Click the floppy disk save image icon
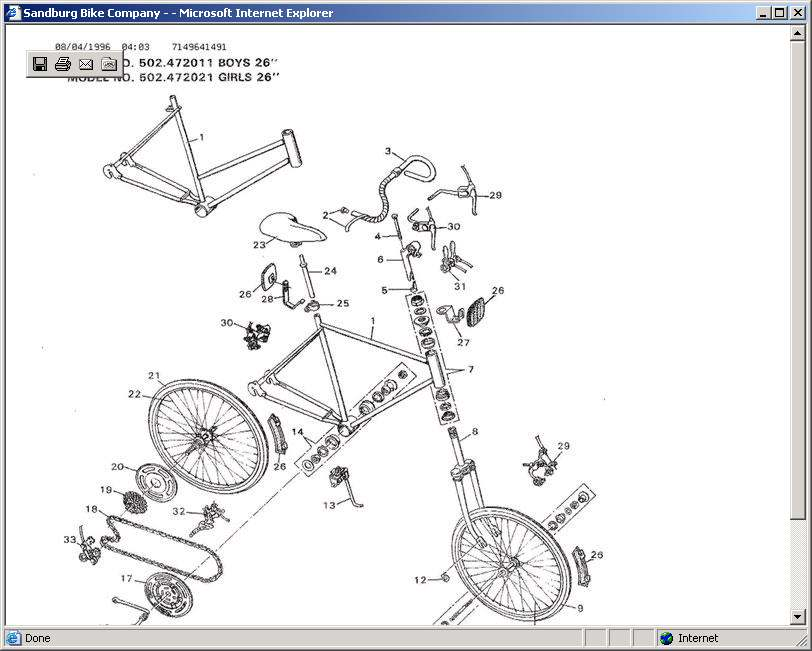This screenshot has height=651, width=812. (x=40, y=64)
